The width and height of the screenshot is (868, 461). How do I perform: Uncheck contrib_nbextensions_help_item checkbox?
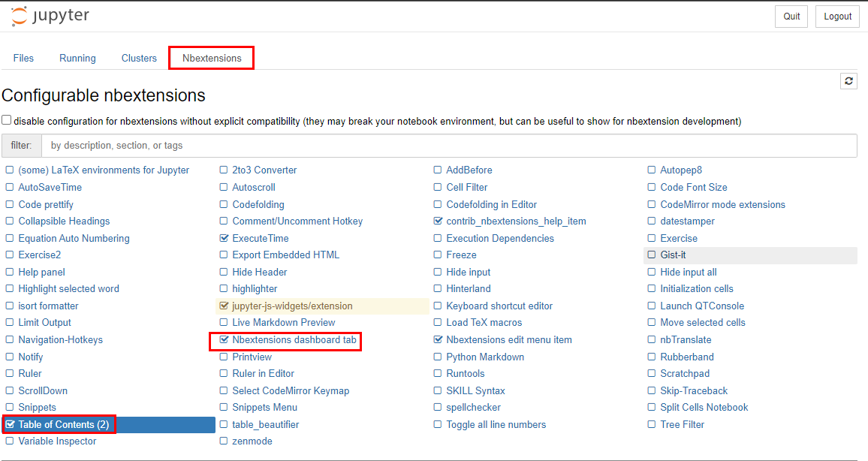438,221
